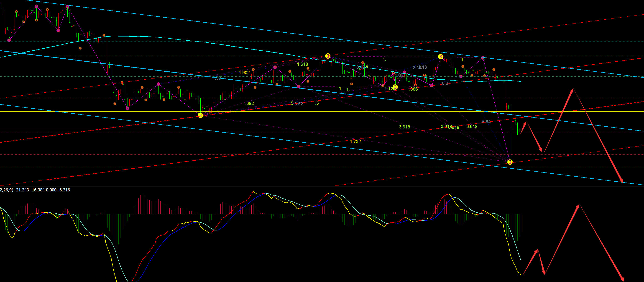The width and height of the screenshot is (644, 282).
Task: Select the gray 1.53 label
Action: pyautogui.click(x=217, y=78)
